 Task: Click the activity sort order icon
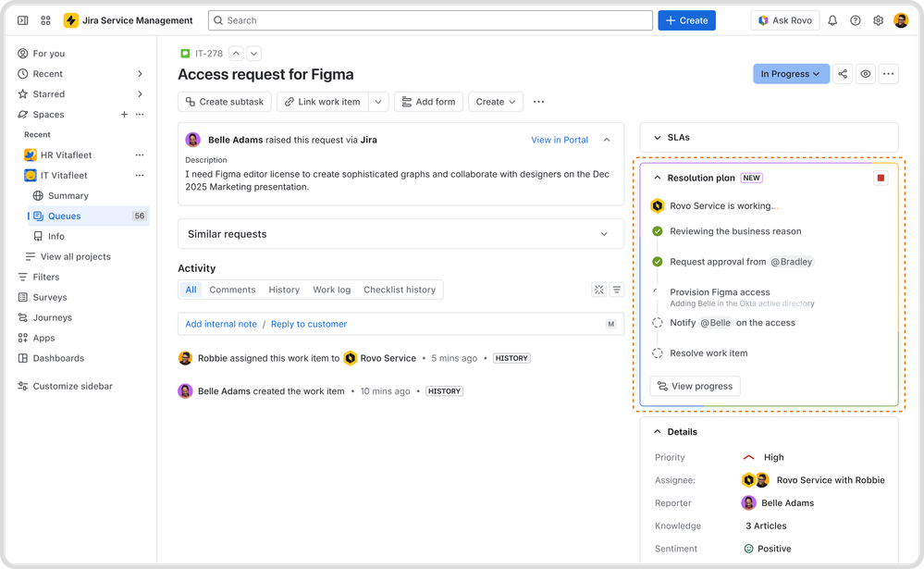tap(616, 290)
